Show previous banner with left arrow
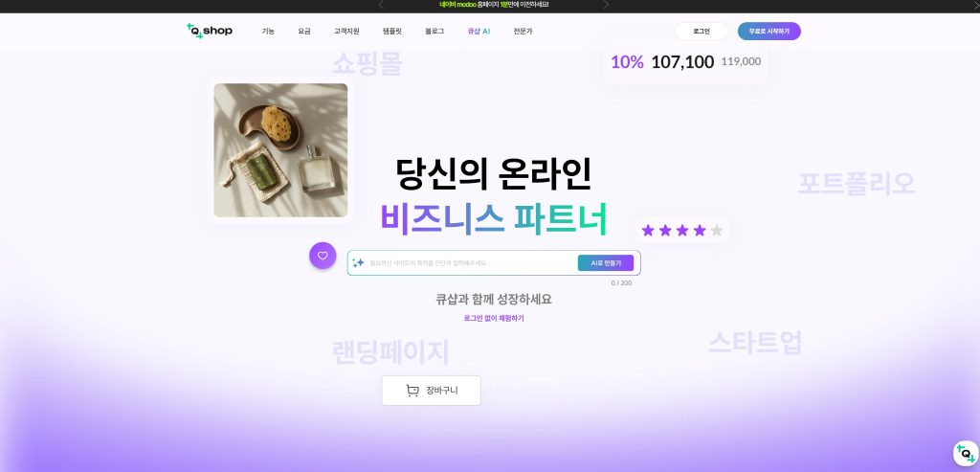Image resolution: width=980 pixels, height=472 pixels. tap(381, 5)
